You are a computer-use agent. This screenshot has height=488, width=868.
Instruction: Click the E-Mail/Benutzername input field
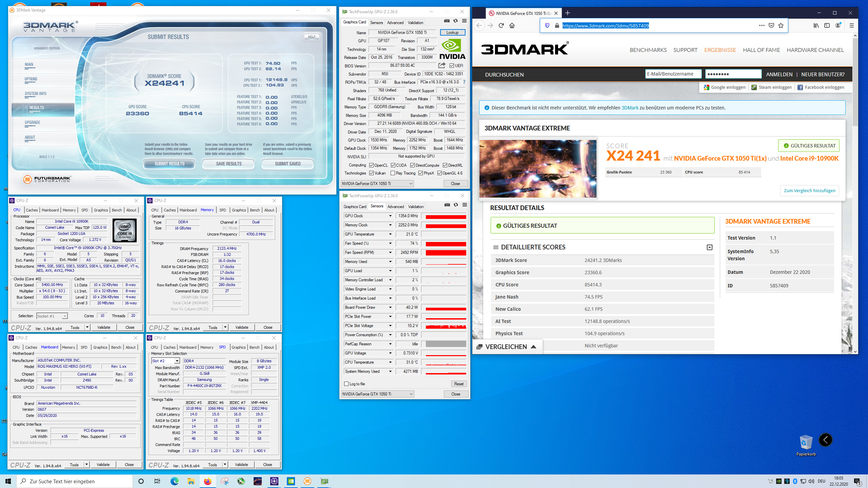[673, 74]
